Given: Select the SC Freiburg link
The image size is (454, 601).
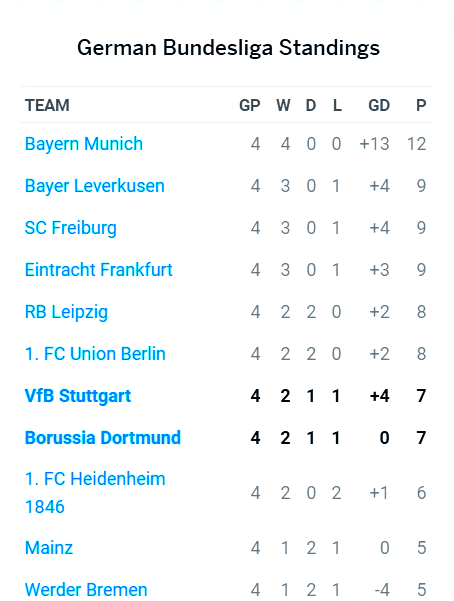Looking at the screenshot, I should point(71,228).
